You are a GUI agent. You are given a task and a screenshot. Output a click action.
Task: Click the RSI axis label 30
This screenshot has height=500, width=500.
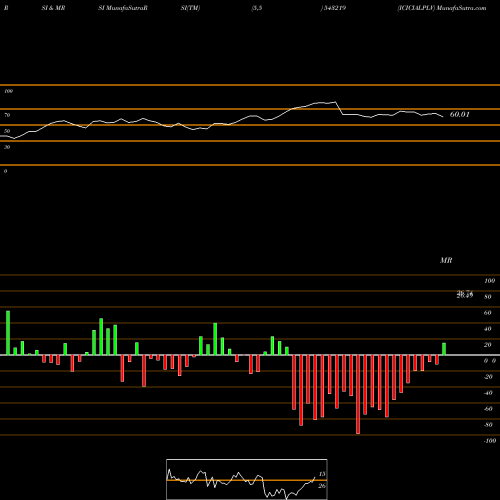[7, 147]
